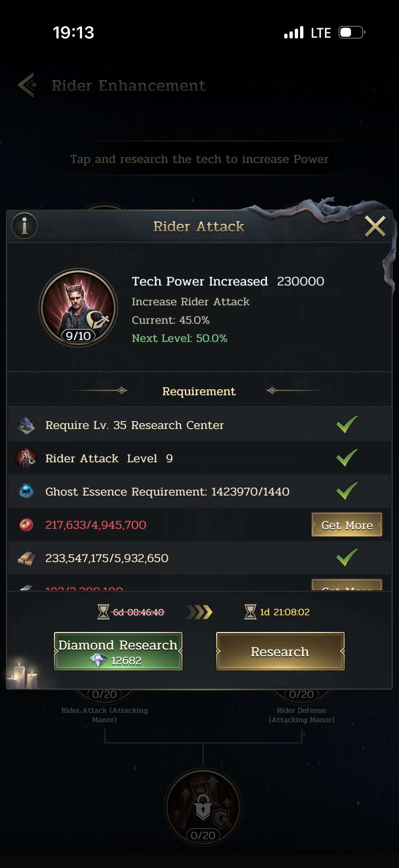This screenshot has width=399, height=868.
Task: Tap the red tomato food resource icon
Action: click(x=26, y=525)
